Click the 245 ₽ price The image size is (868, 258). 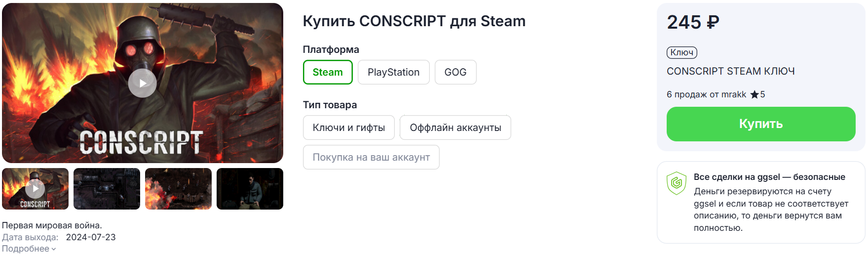(x=693, y=22)
